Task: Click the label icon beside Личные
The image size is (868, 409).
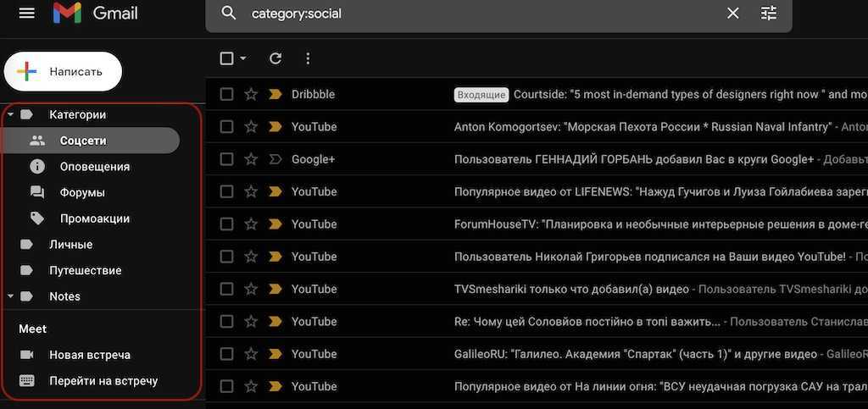Action: pyautogui.click(x=26, y=244)
